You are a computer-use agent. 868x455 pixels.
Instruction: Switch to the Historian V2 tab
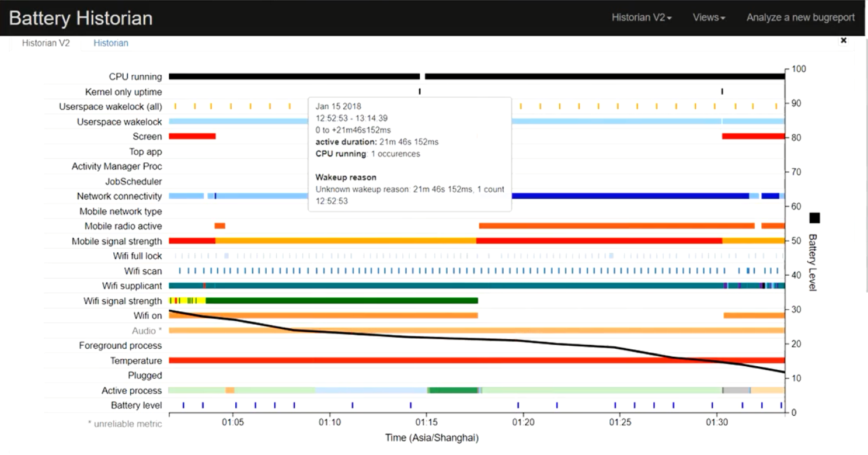[46, 43]
